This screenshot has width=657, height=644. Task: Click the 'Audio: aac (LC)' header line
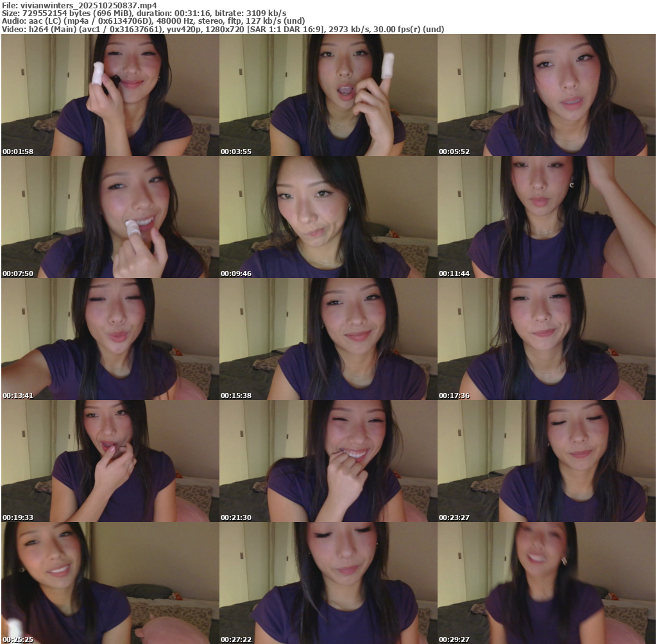[153, 21]
